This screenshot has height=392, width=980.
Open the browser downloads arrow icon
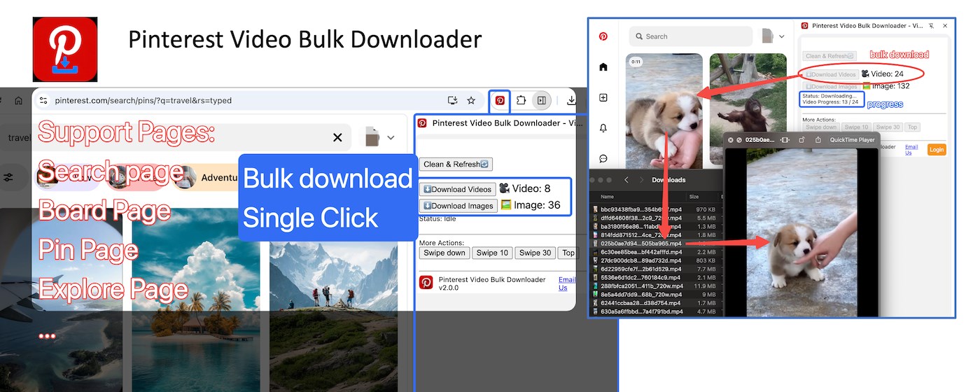570,101
